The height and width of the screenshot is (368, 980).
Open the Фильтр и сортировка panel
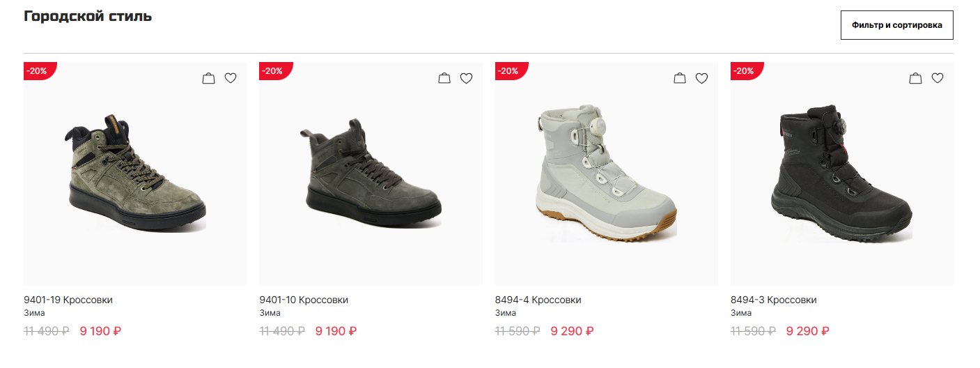(x=896, y=25)
